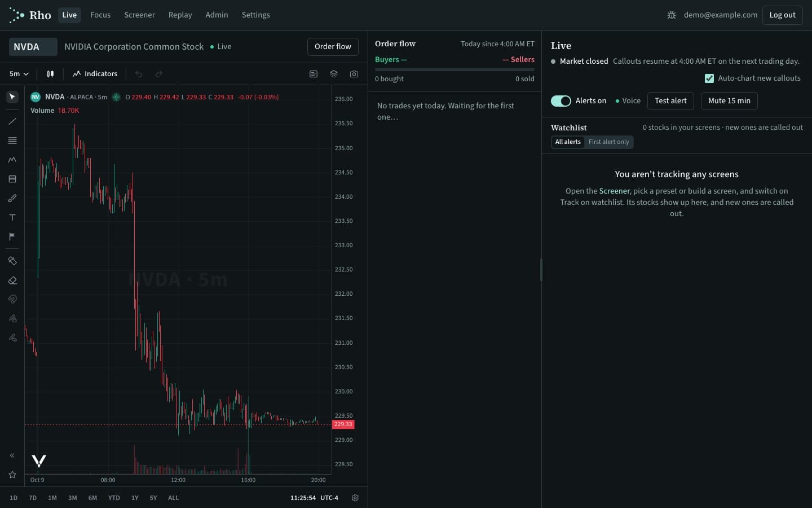Toggle the theme bug/sun icon near the email
This screenshot has height=508, width=812.
[x=671, y=15]
